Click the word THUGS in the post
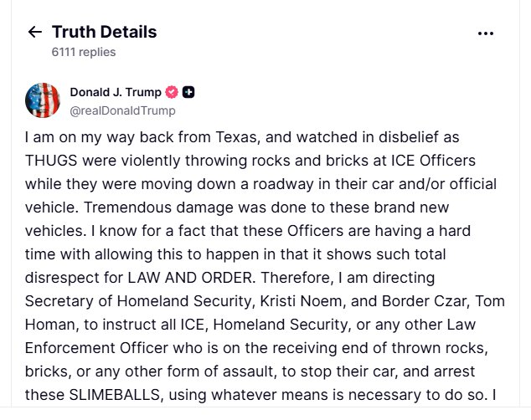The height and width of the screenshot is (420, 531). [51, 161]
